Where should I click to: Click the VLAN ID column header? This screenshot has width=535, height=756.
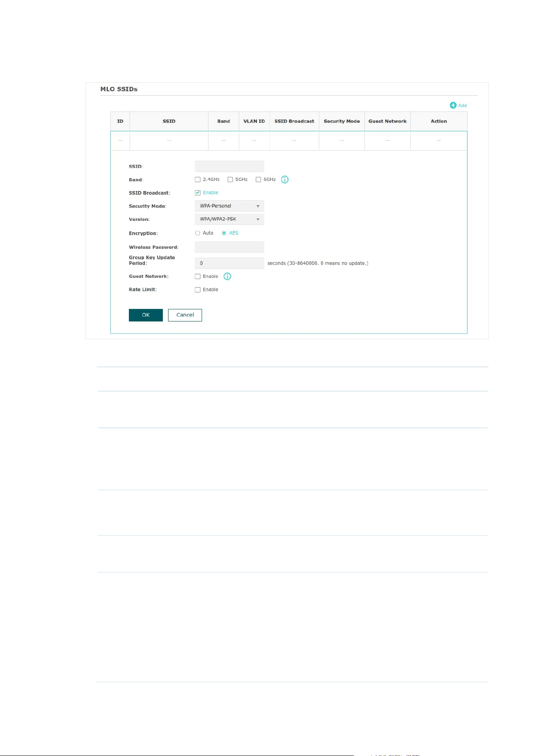pyautogui.click(x=254, y=121)
